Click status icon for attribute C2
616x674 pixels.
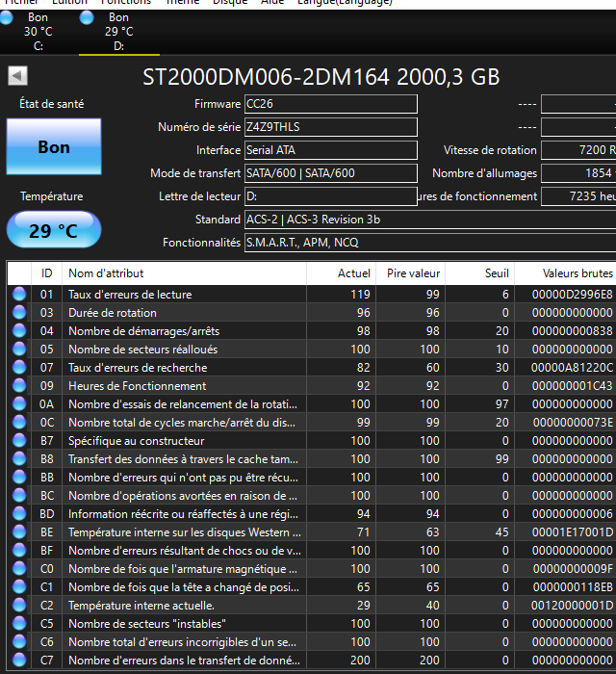coord(19,605)
